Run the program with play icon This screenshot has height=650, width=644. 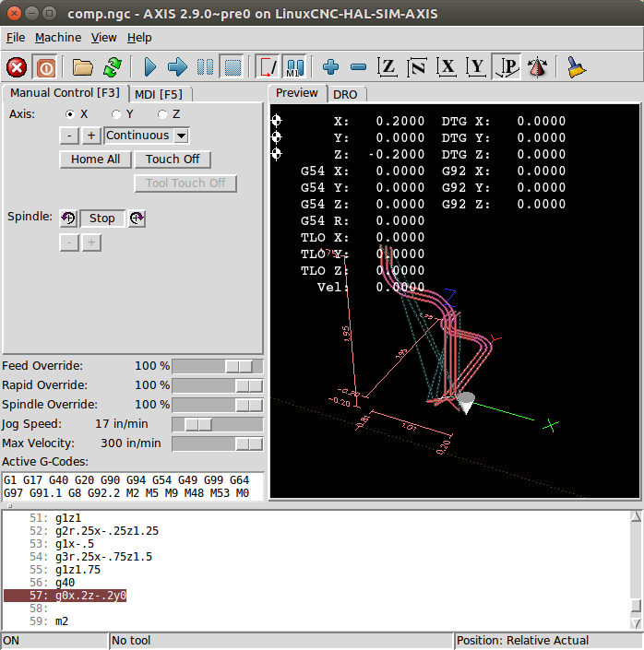coord(149,67)
